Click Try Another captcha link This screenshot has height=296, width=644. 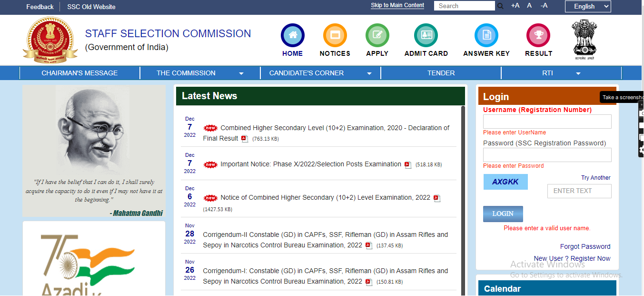click(x=596, y=178)
